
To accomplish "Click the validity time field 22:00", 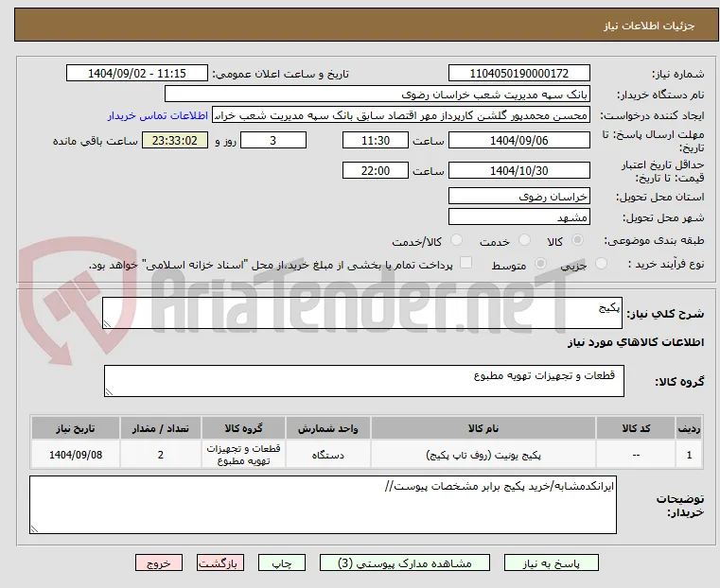I will click(x=376, y=170).
